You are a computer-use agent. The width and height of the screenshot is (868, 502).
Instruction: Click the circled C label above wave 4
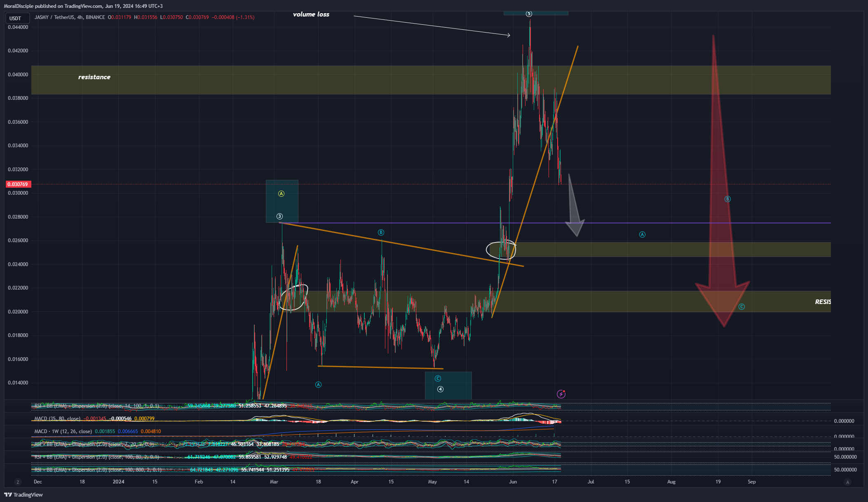pyautogui.click(x=438, y=378)
